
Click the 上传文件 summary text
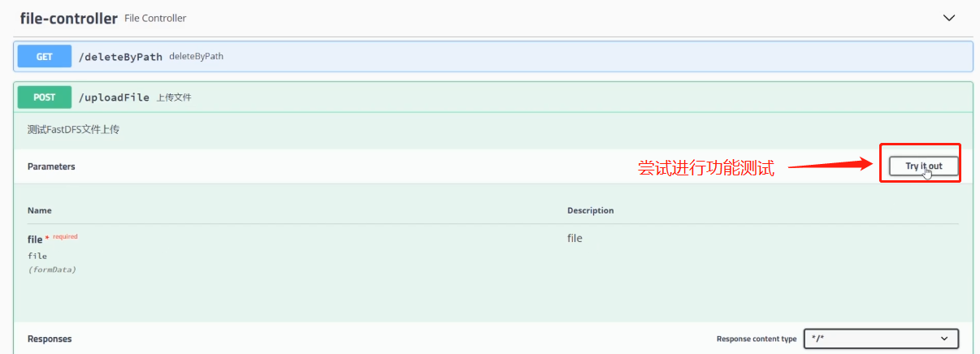point(174,97)
